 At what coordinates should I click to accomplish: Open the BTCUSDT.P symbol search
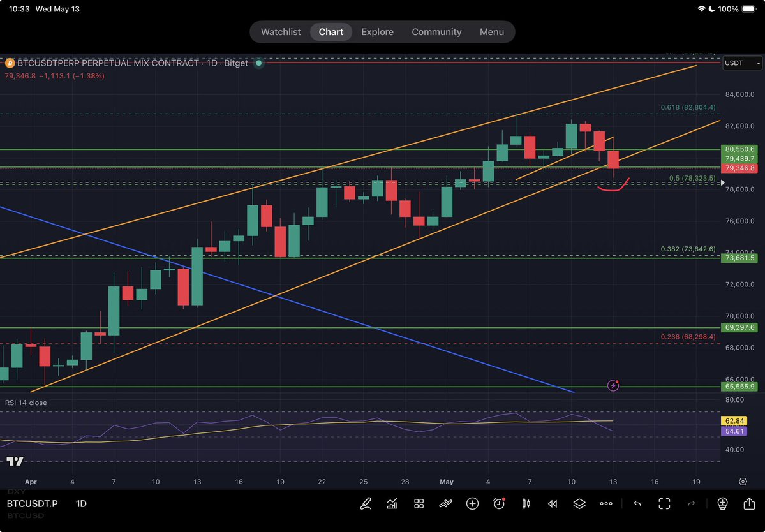[x=32, y=504]
